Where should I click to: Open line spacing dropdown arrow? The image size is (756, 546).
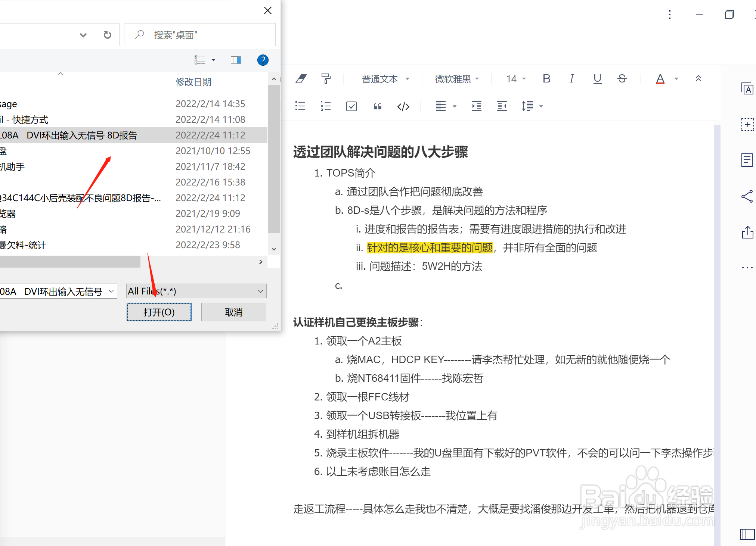[x=541, y=107]
